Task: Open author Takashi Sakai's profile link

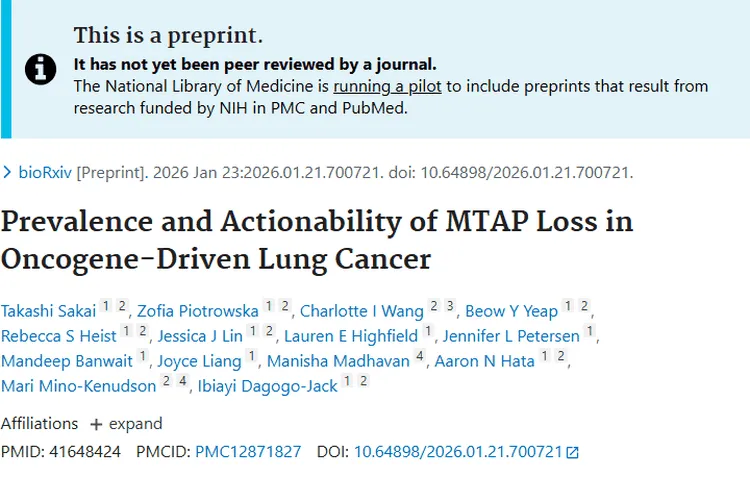Action: (48, 310)
